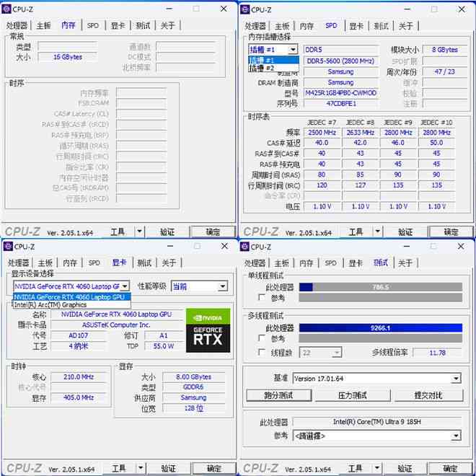
Task: Click the Intel(R) Core(TM) Ultra 9 185H field
Action: (376, 422)
